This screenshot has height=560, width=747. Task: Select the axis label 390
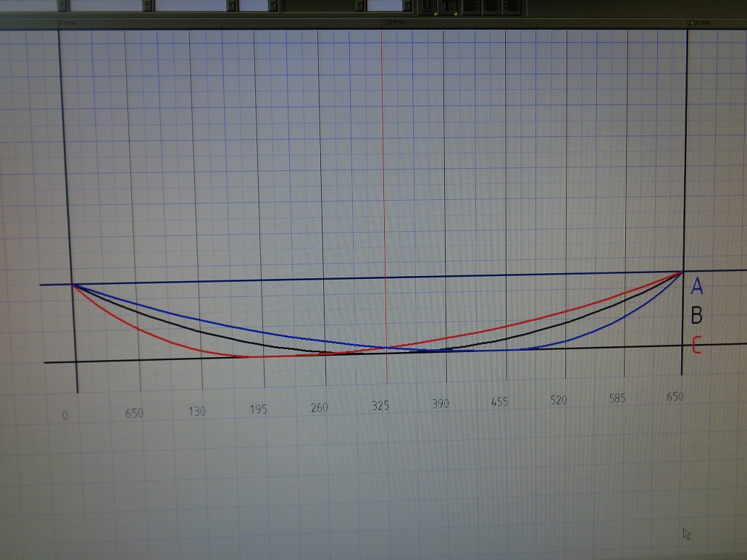(440, 404)
